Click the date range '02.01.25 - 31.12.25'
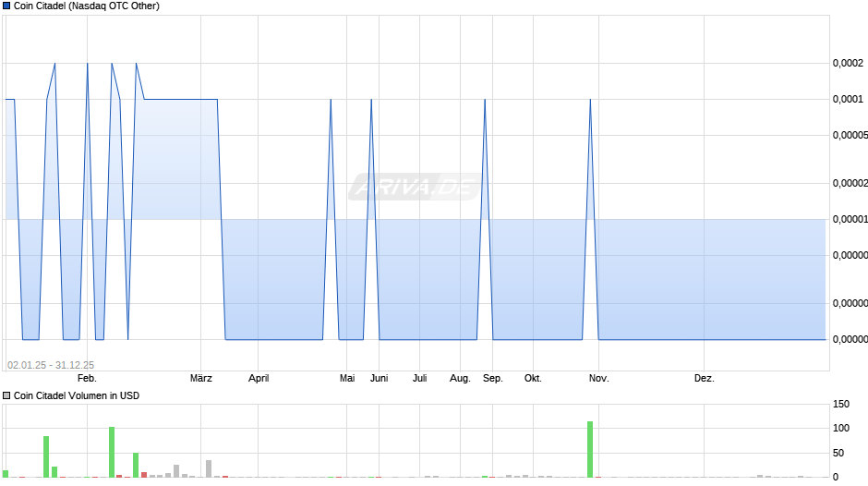This screenshot has height=486, width=868. (x=51, y=365)
